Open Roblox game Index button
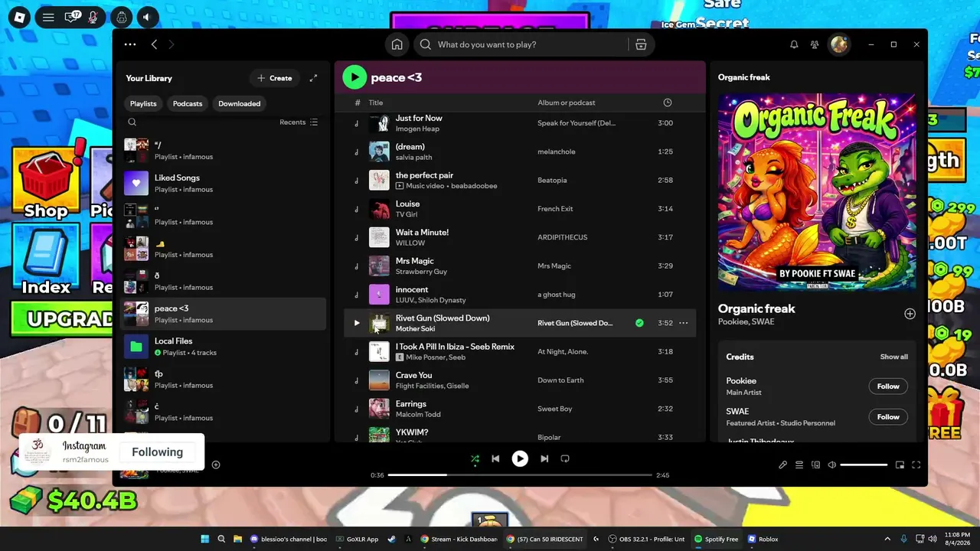 [46, 260]
